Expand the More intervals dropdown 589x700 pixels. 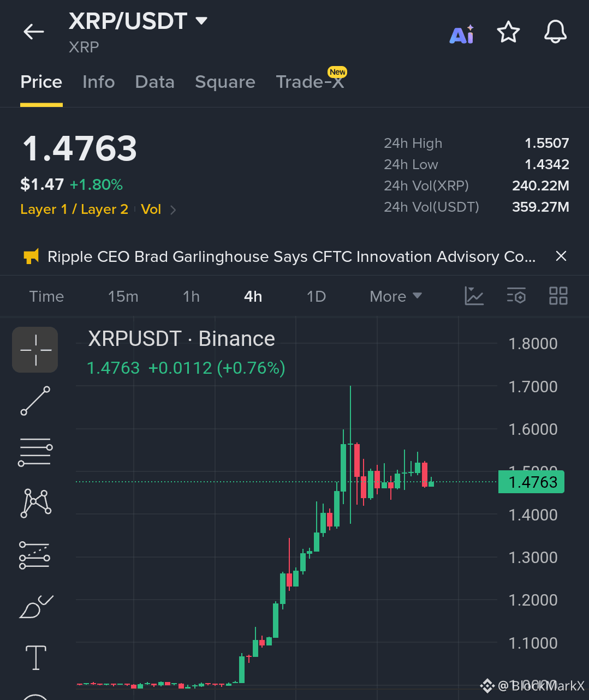pos(396,296)
